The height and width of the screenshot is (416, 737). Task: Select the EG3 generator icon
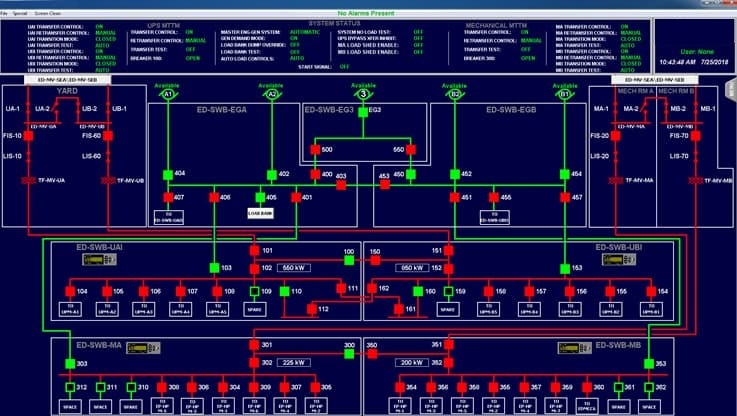click(366, 109)
